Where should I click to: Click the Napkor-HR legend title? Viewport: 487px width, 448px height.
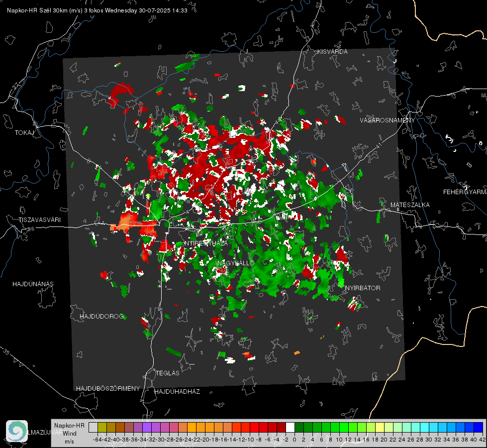coord(69,425)
